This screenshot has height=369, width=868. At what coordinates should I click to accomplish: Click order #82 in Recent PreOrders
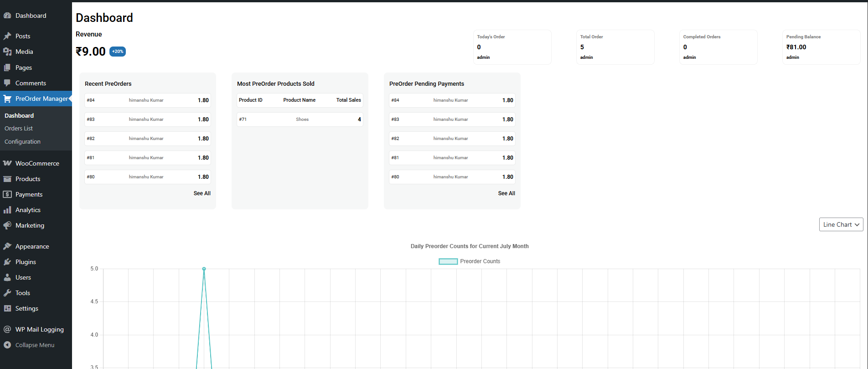[148, 139]
